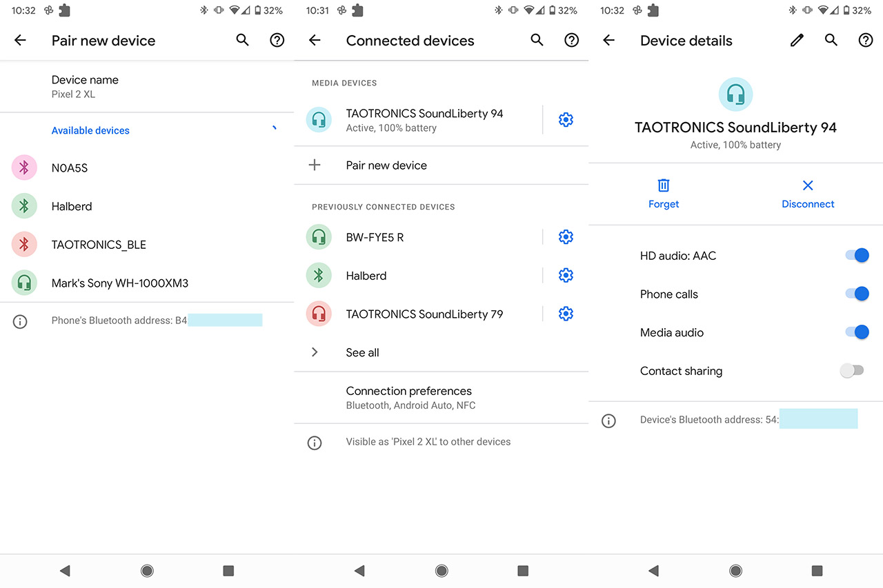Tap Disconnect label in Device details
Screen dimensions: 883x588
point(808,204)
